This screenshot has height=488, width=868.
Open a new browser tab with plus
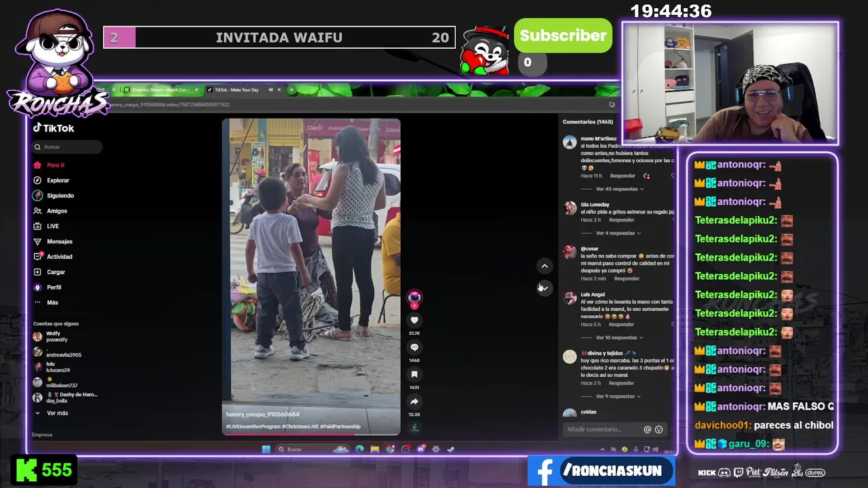click(x=292, y=89)
